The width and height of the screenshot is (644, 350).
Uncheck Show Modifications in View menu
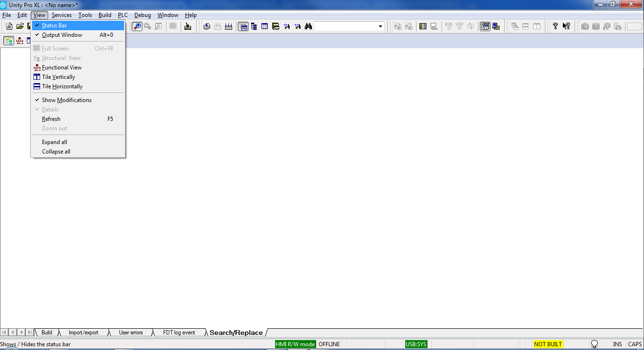[67, 100]
